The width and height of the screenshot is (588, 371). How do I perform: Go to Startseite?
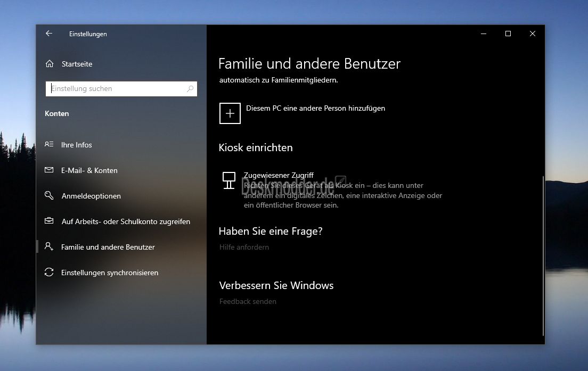pyautogui.click(x=77, y=64)
